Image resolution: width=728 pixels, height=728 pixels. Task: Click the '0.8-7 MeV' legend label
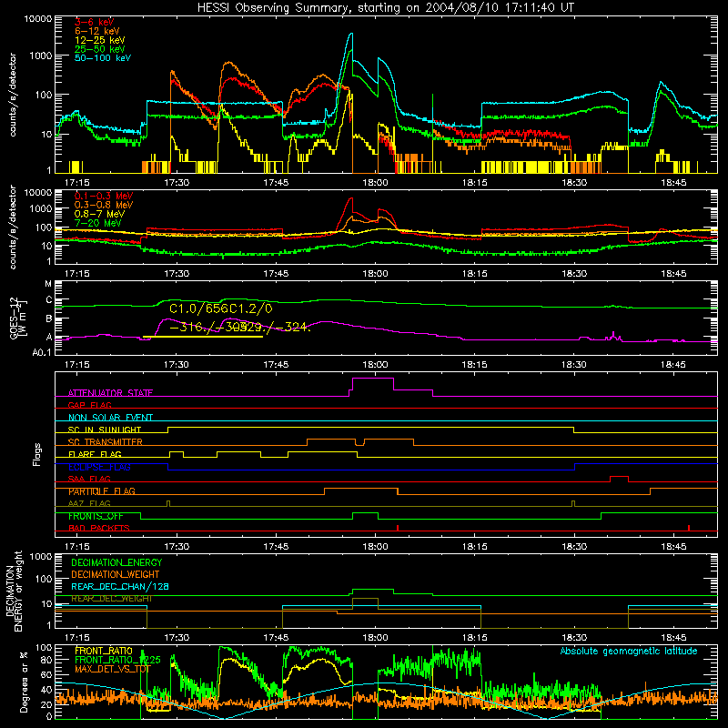99,214
